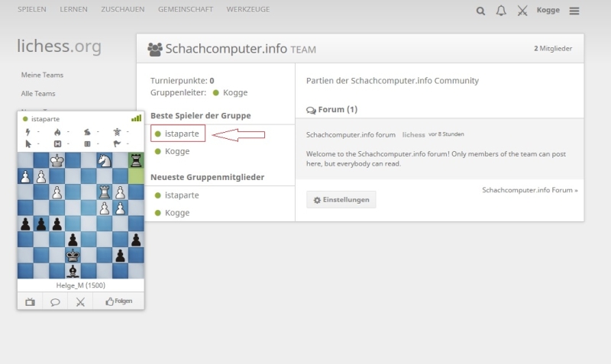Go to Schachcomputer.info Forum » link
The width and height of the screenshot is (611, 364).
(x=530, y=190)
